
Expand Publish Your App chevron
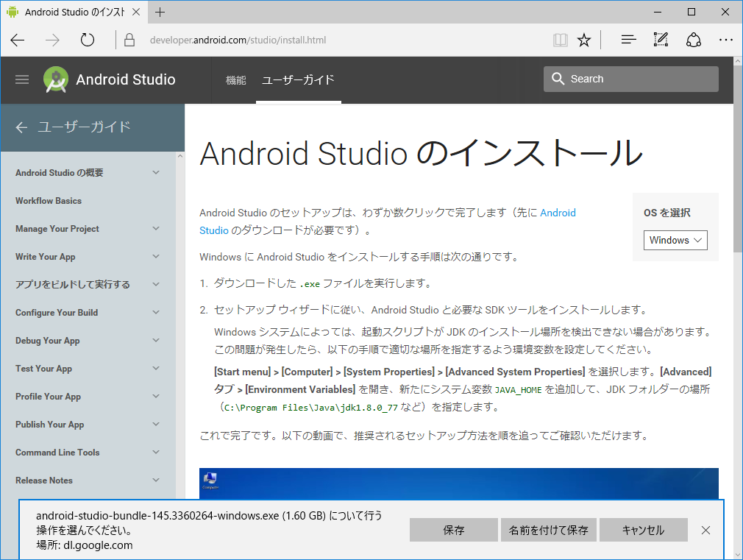pyautogui.click(x=156, y=425)
